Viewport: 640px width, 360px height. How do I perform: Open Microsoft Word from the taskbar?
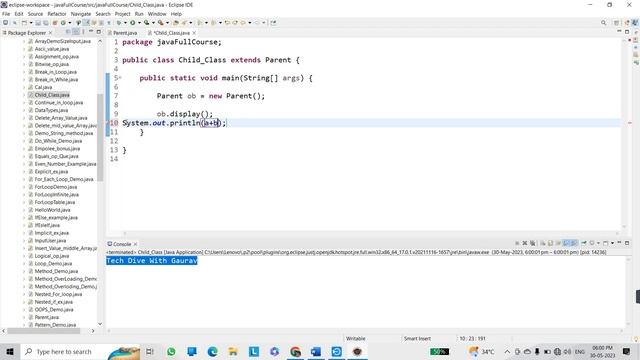pos(316,351)
